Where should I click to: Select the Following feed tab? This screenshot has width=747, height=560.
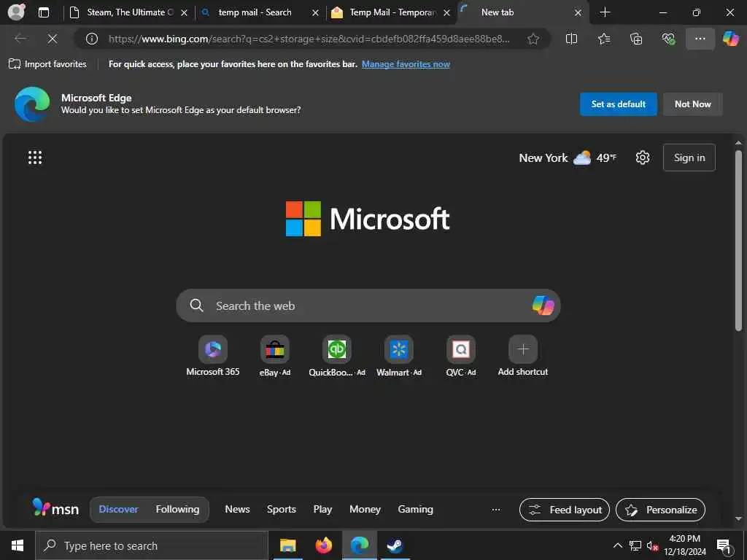[x=177, y=509]
